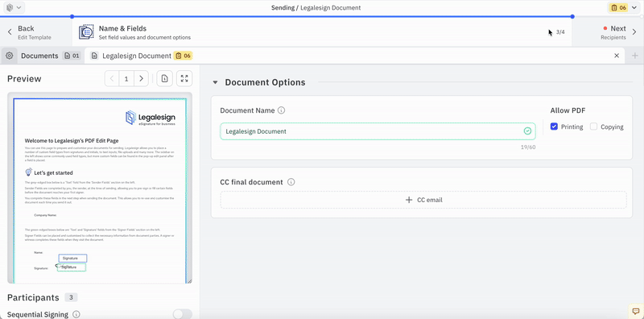Select blue Signature field in preview
The height and width of the screenshot is (319, 644).
pyautogui.click(x=72, y=258)
